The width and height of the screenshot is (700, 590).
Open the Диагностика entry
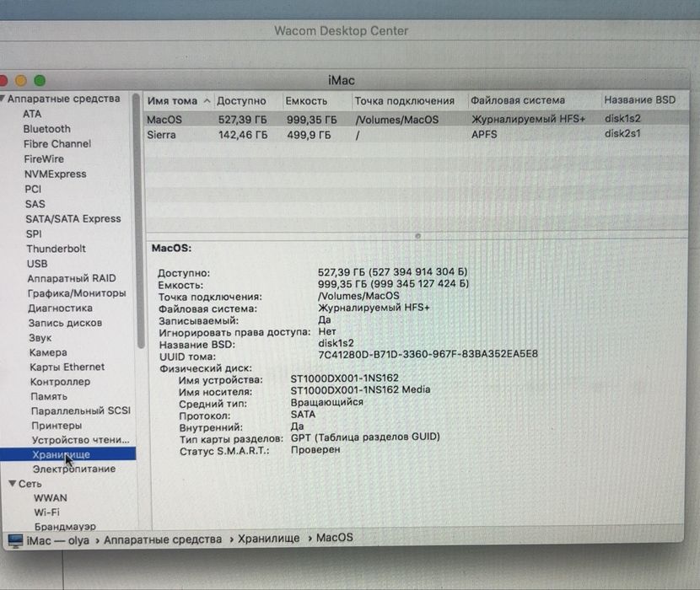click(x=60, y=308)
